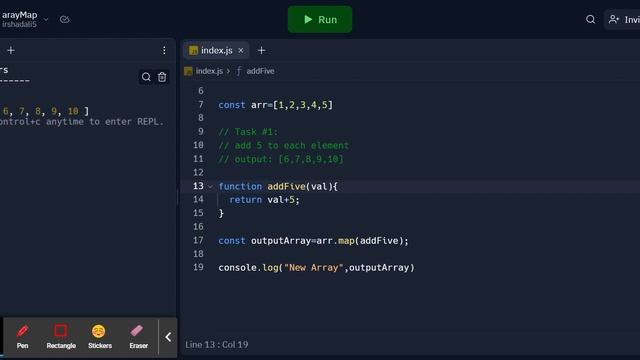
Task: Click the text "const arr=[1,2,3,4,5]"
Action: coord(276,105)
